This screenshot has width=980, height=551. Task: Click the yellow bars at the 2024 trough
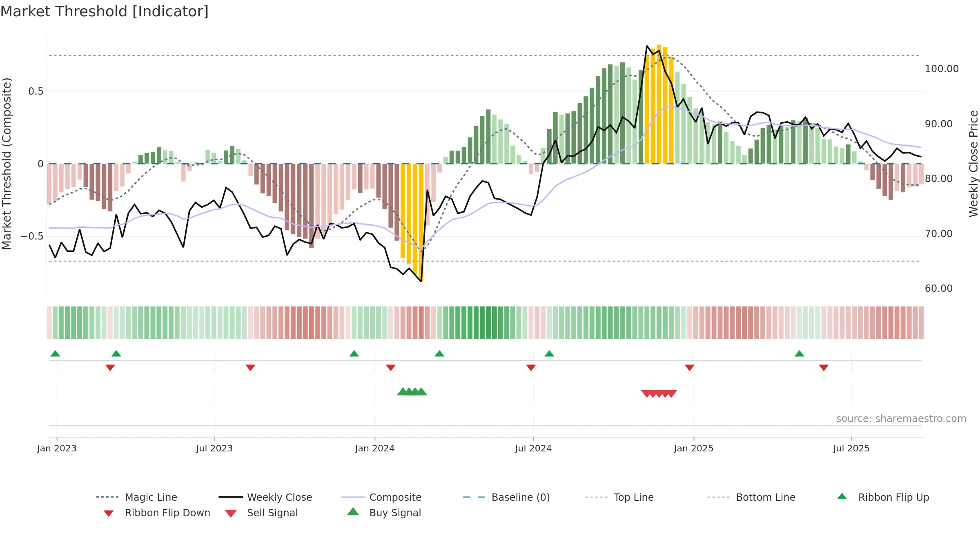(x=412, y=216)
